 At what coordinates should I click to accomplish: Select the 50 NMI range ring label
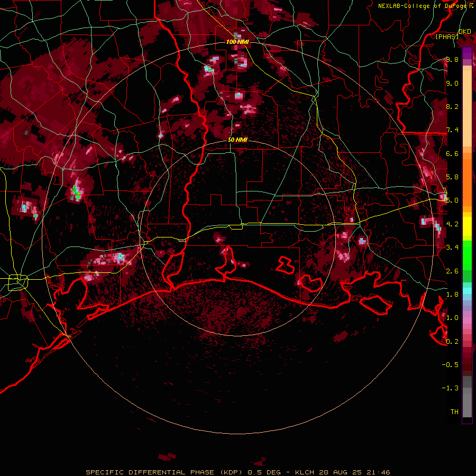tap(237, 140)
